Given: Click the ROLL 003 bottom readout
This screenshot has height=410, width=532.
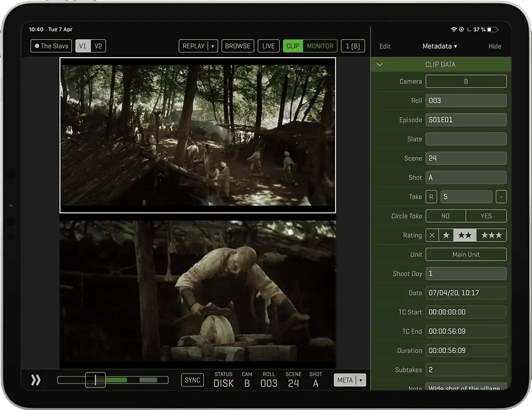Looking at the screenshot, I should [x=268, y=380].
